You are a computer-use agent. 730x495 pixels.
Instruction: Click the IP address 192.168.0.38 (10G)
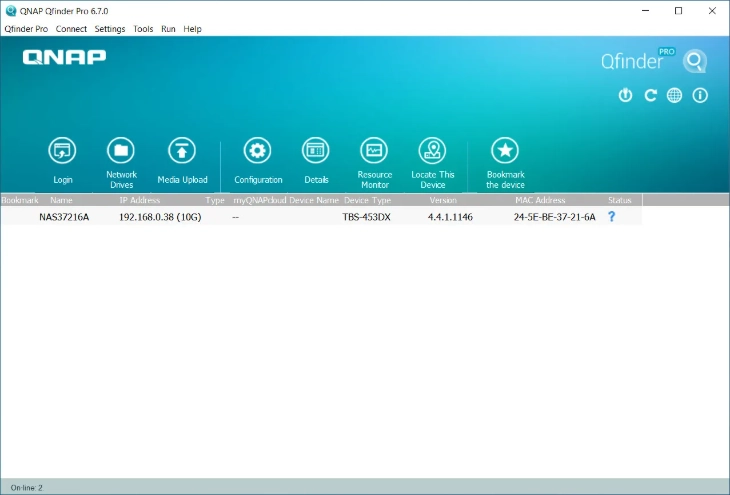click(160, 217)
